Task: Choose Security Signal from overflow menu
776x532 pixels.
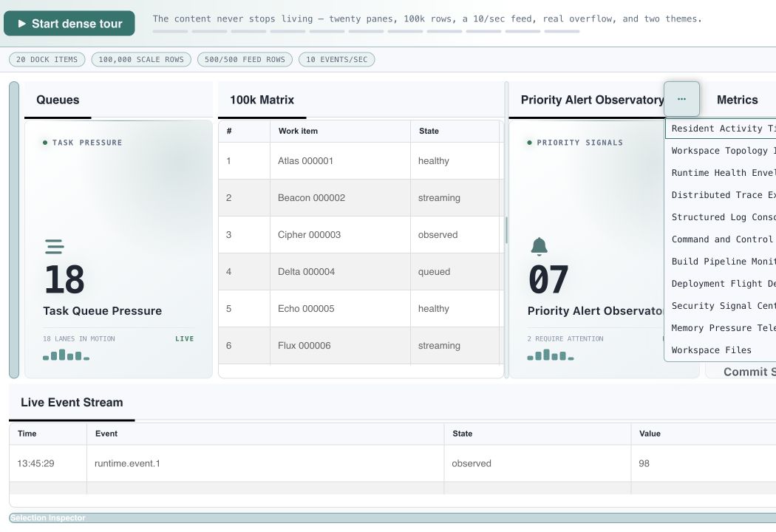Action: click(x=721, y=306)
